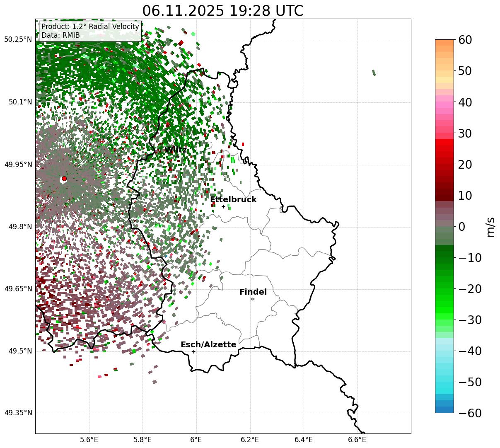Click the 5.8°E longitude label
Screen dimensions: 500x448
click(x=143, y=440)
